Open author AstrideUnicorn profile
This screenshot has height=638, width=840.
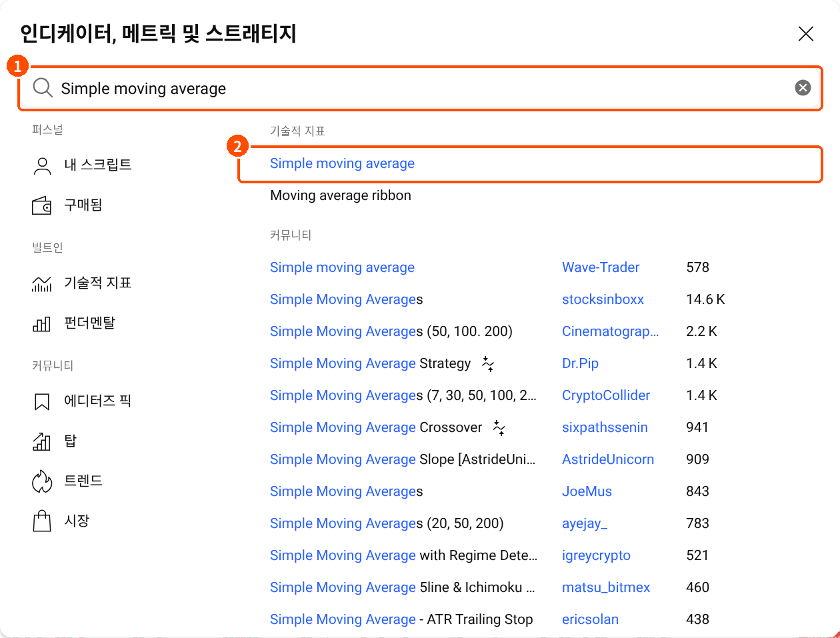608,459
